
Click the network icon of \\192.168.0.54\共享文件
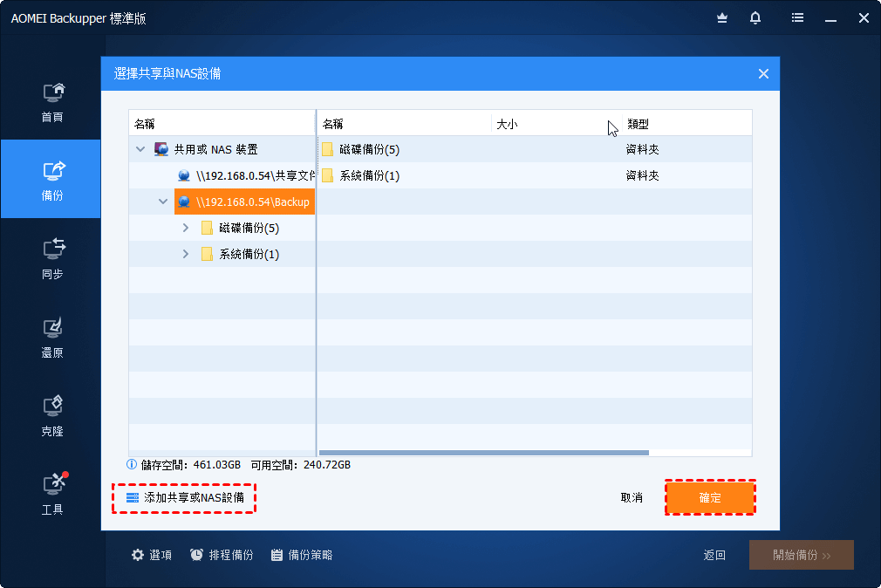coord(184,176)
